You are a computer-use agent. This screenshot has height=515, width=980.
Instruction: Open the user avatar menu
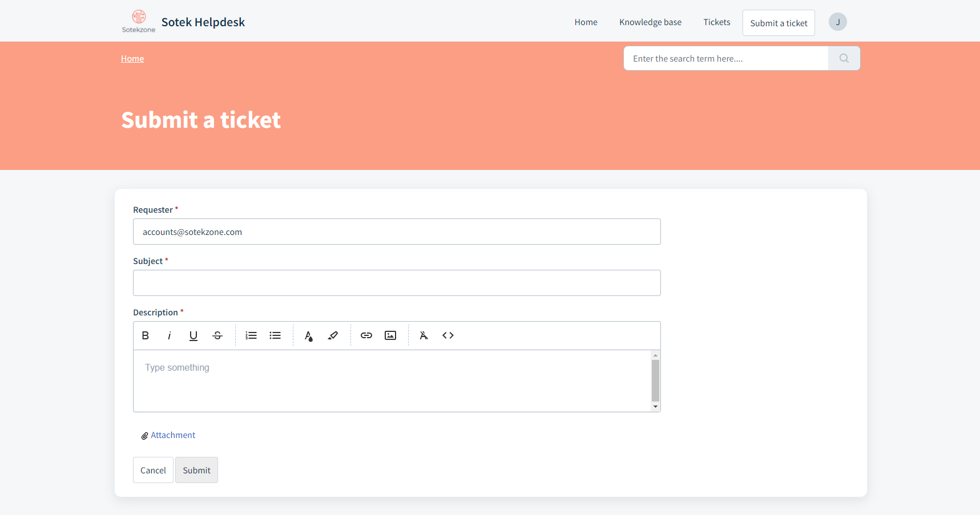pyautogui.click(x=837, y=22)
